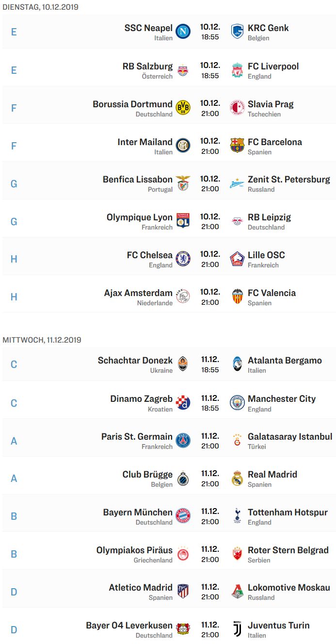
Task: Click the Manchester City crest
Action: 237,403
